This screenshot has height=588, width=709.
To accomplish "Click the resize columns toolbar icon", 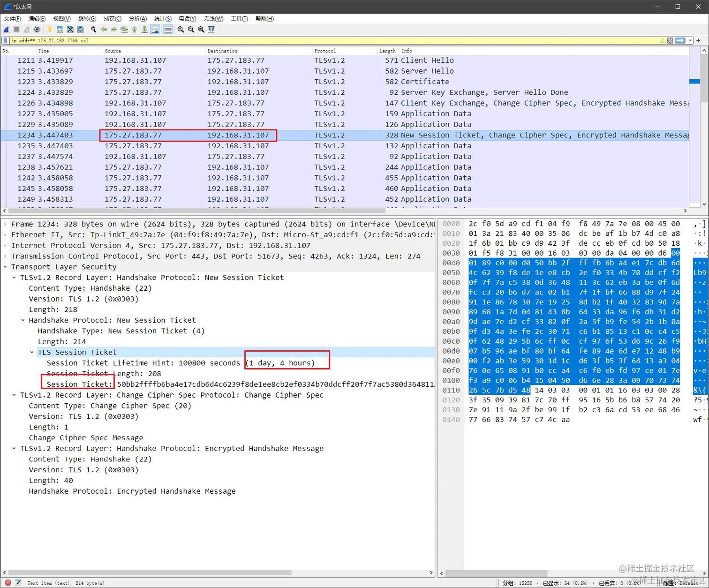I will pos(211,30).
